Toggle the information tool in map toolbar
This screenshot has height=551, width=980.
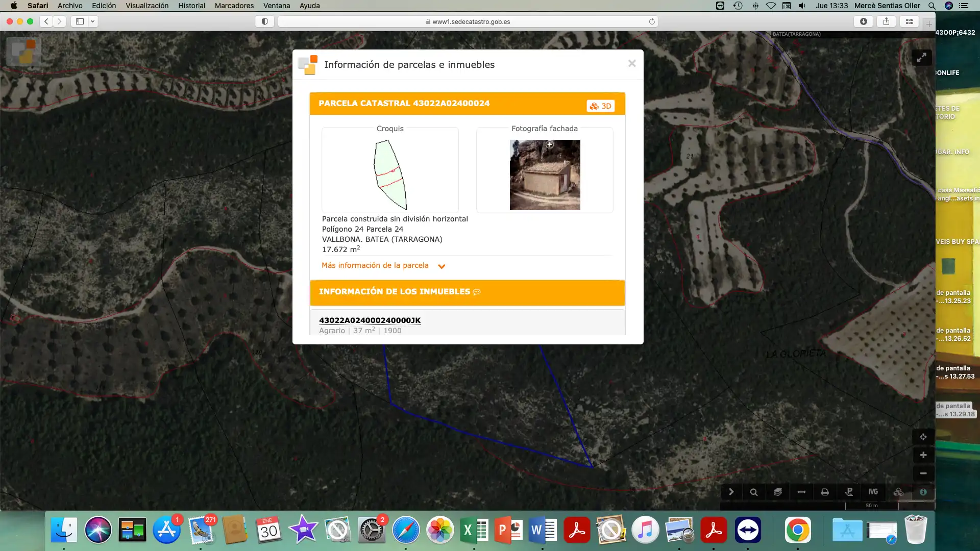point(923,492)
